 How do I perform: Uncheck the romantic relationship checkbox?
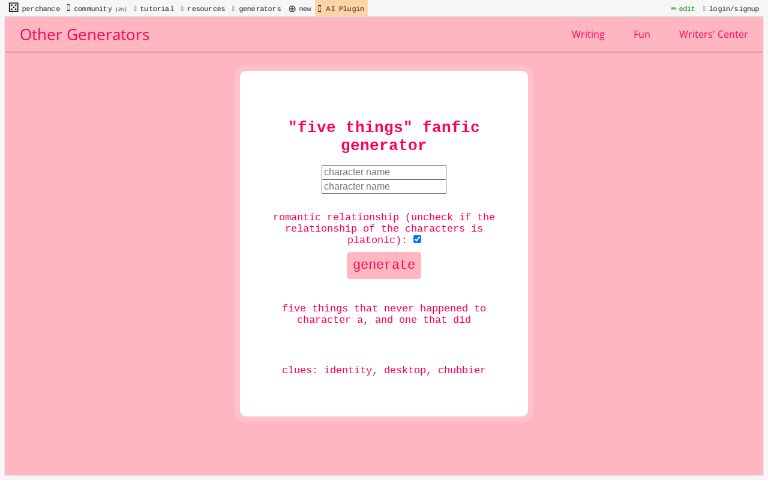point(417,239)
